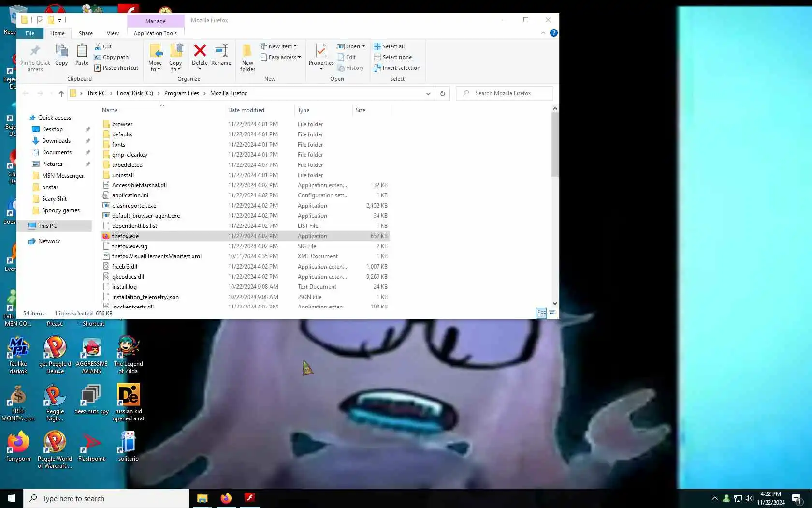Viewport: 812px width, 508px height.
Task: Select This PC in navigation pane
Action: (47, 226)
